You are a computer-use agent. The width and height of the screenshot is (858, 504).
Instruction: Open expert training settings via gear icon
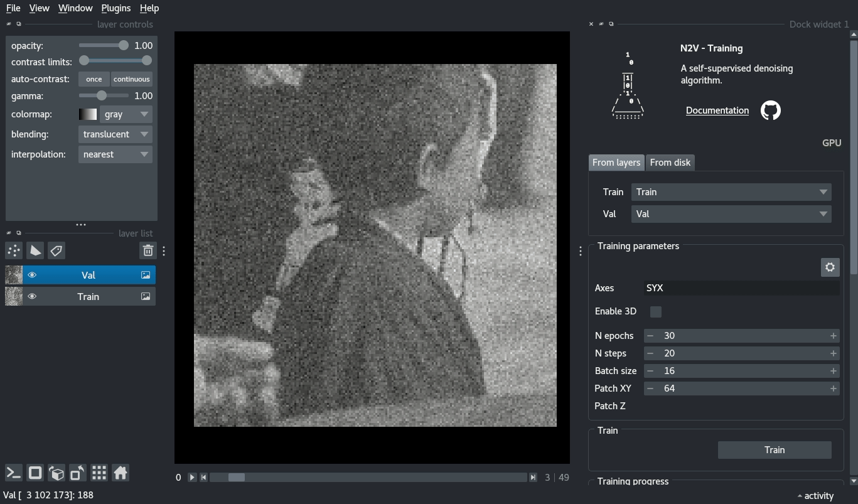tap(830, 267)
